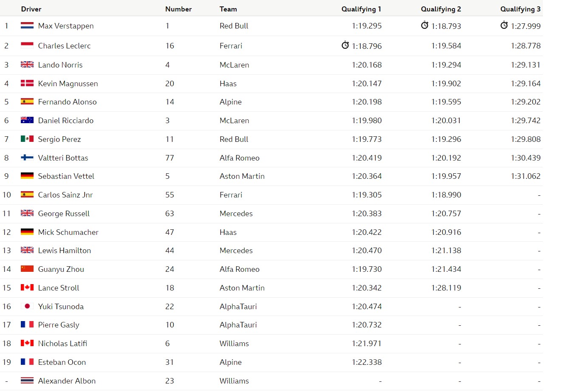Click the Australian flag beside Daniel Ricciardo
The image size is (562, 392).
point(27,120)
